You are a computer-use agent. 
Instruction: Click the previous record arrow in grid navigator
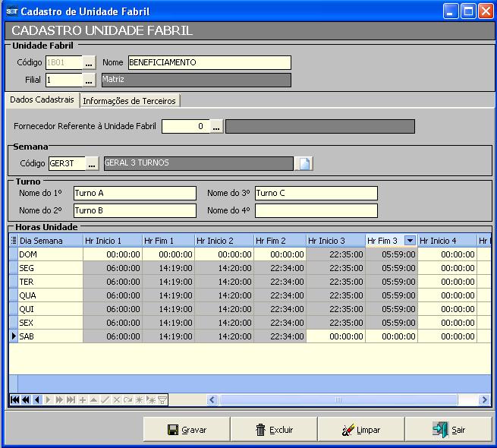point(36,399)
